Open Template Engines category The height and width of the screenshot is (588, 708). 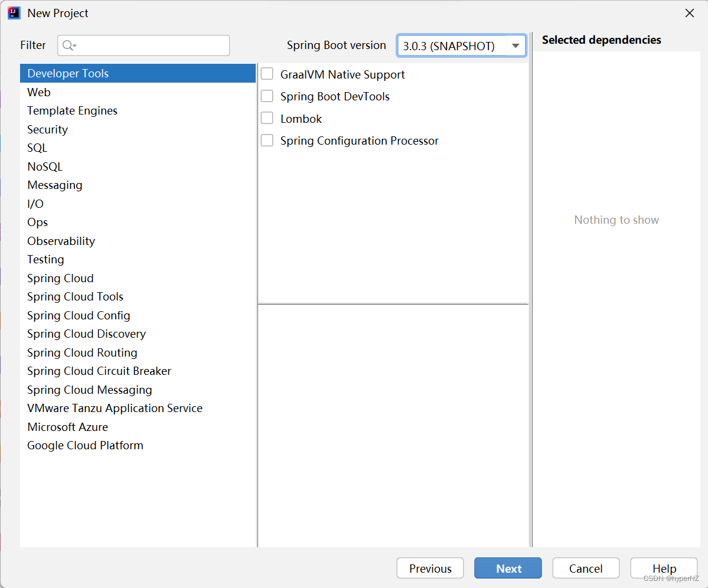[138, 110]
